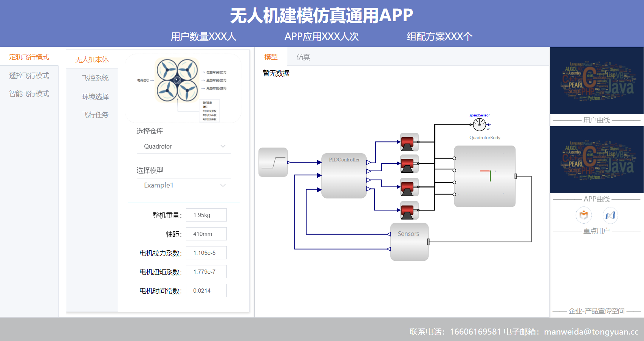Open the Quadrotor repository dropdown
644x341 pixels.
(184, 146)
